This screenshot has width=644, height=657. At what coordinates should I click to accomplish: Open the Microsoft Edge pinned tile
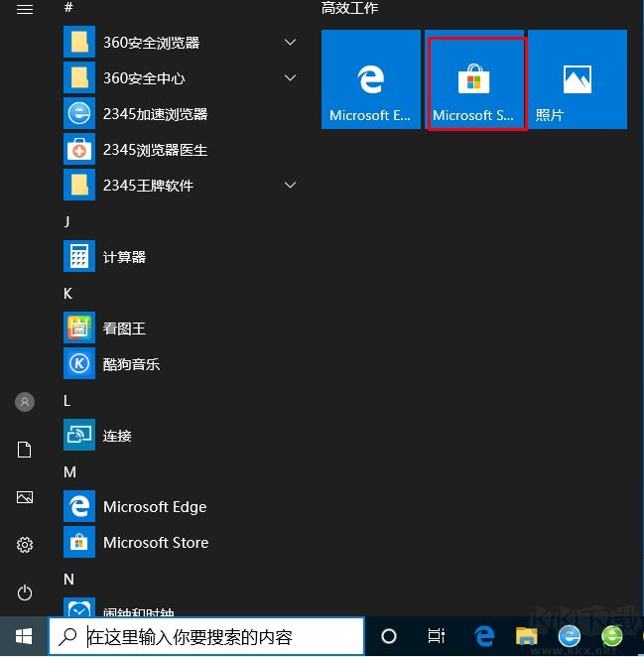tap(371, 79)
